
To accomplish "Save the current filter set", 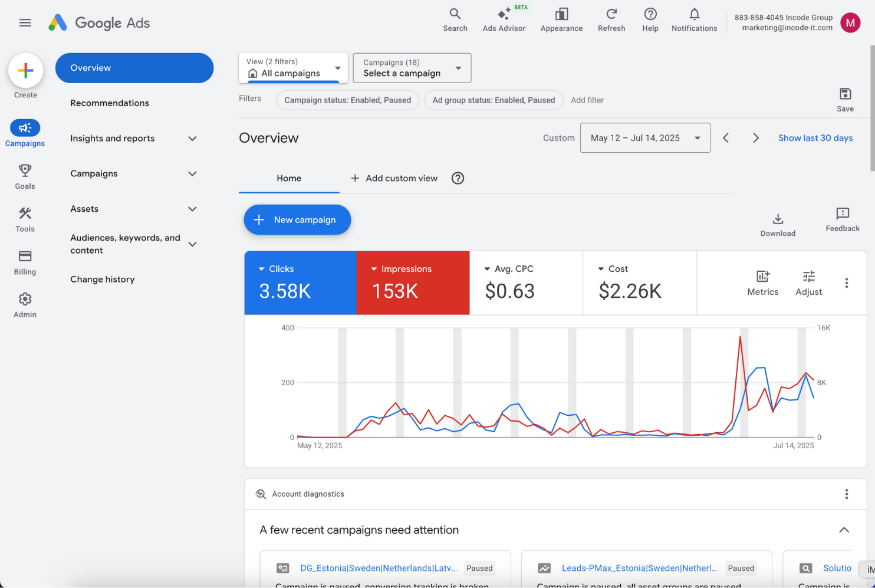I will (844, 99).
